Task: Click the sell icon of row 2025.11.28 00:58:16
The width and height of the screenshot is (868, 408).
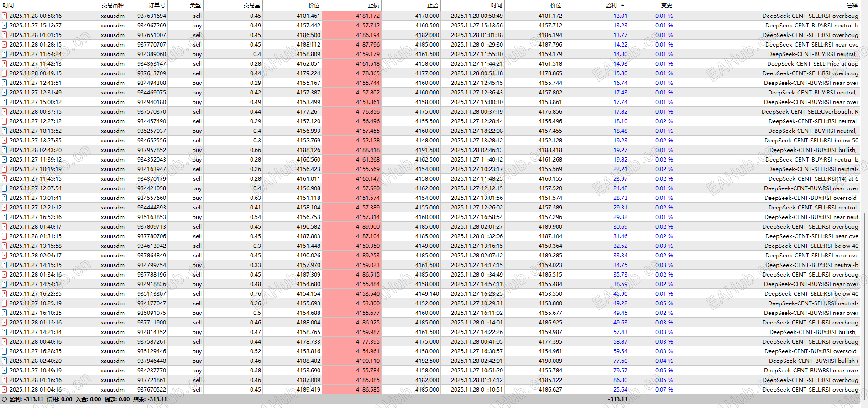Action: [x=4, y=16]
